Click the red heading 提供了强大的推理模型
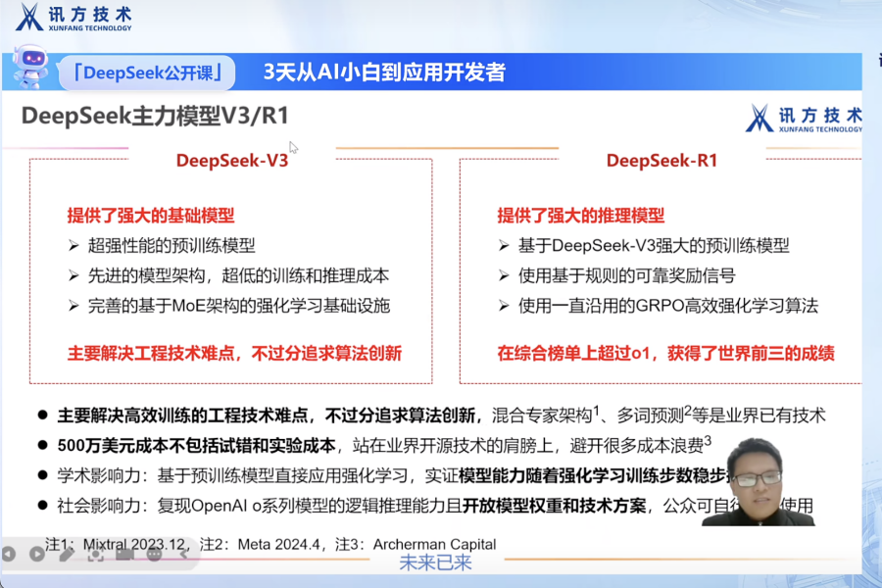 coord(580,216)
